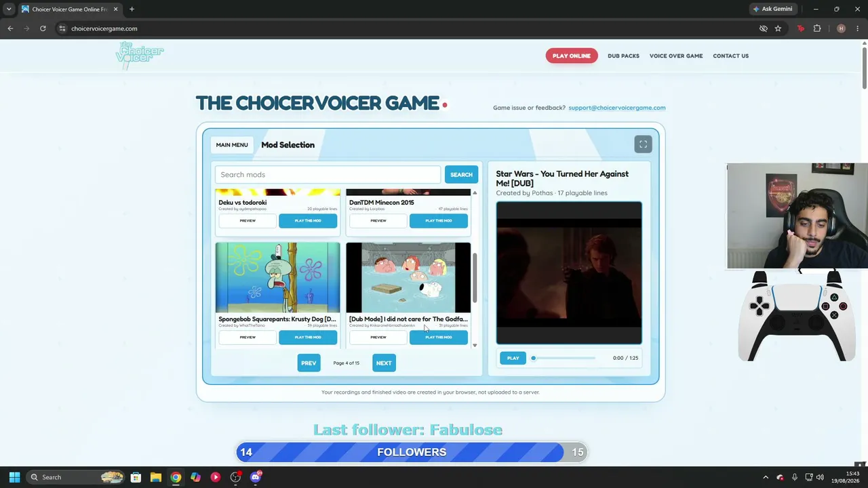The height and width of the screenshot is (488, 868).
Task: Return to the Main Menu
Action: tap(232, 144)
